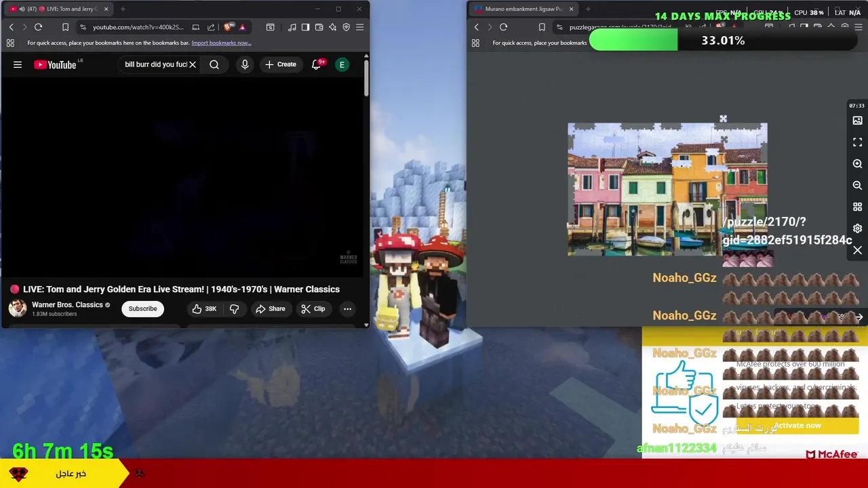Screen dimensions: 868x488
Task: Open site settings icon beside youtube.com address
Action: click(83, 27)
